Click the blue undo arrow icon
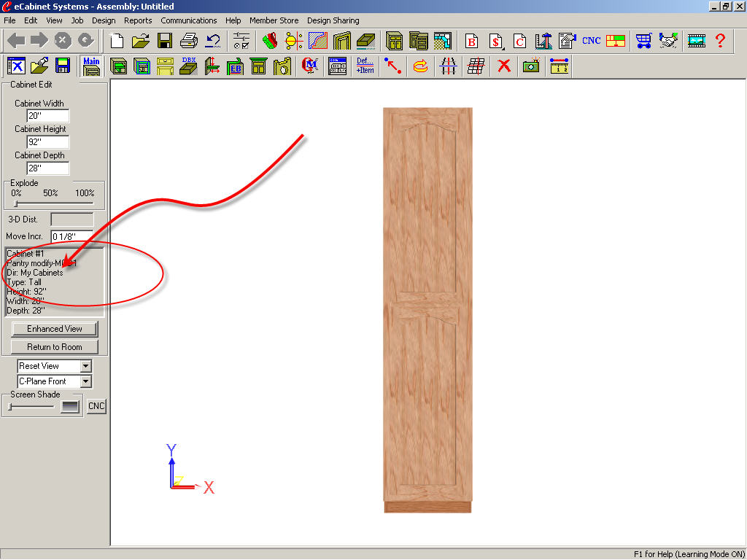The width and height of the screenshot is (747, 560). coord(212,41)
